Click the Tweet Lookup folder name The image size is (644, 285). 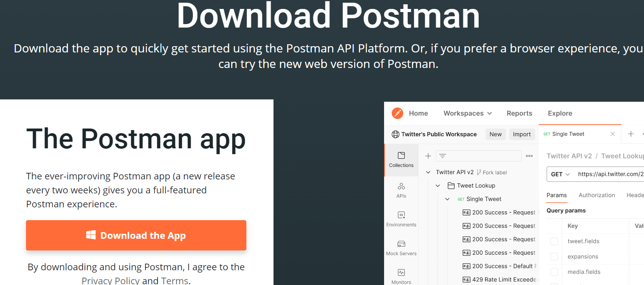pos(476,186)
